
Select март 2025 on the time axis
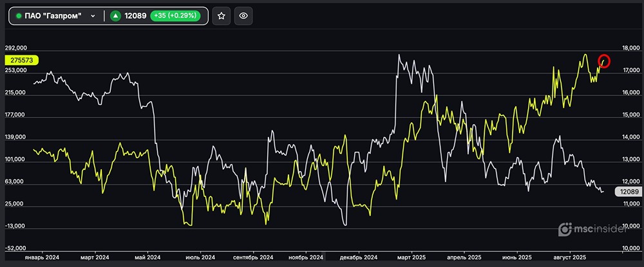(408, 257)
